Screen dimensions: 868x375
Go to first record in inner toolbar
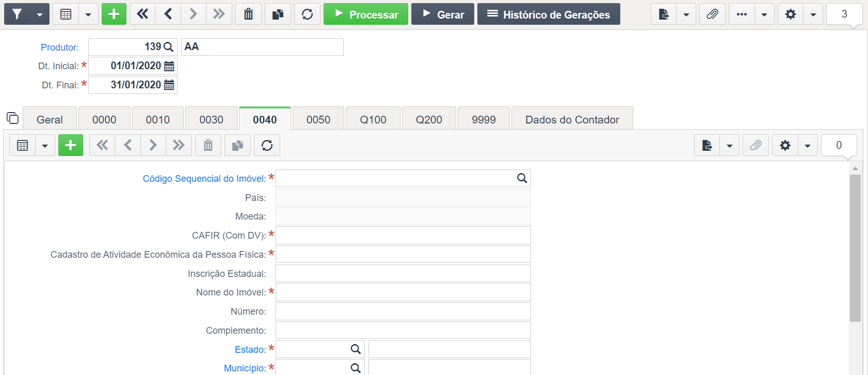[102, 146]
